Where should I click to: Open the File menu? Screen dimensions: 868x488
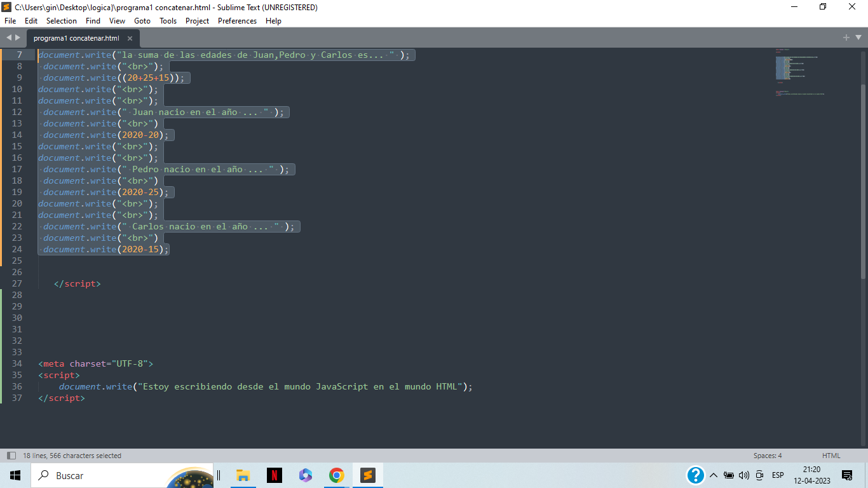point(10,21)
